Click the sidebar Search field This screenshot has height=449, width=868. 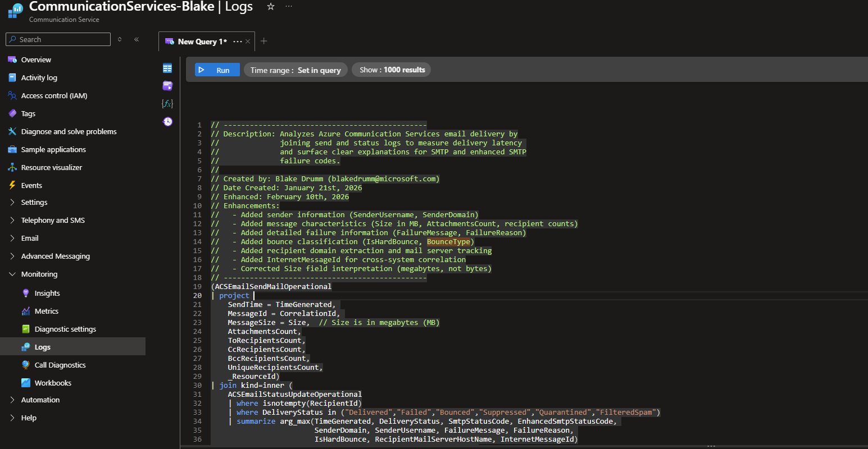tap(62, 39)
